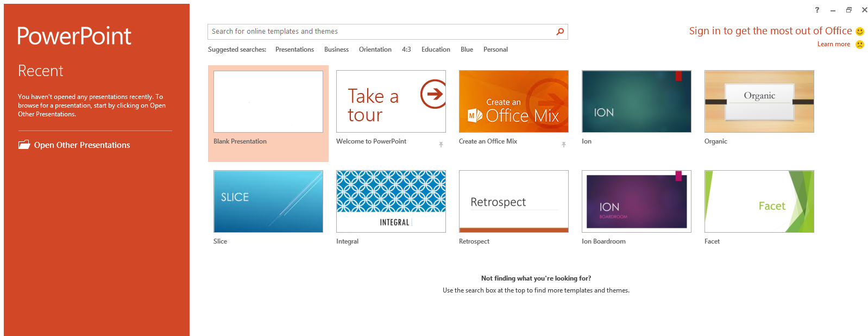This screenshot has width=868, height=336.
Task: Click the Integral label under theme
Action: point(347,241)
